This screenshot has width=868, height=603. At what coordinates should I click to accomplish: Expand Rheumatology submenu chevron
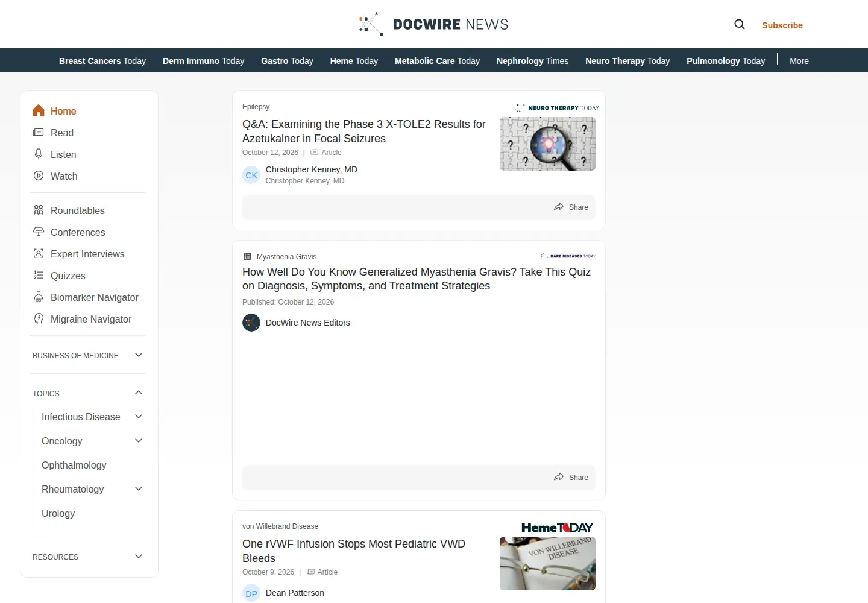[x=139, y=489]
